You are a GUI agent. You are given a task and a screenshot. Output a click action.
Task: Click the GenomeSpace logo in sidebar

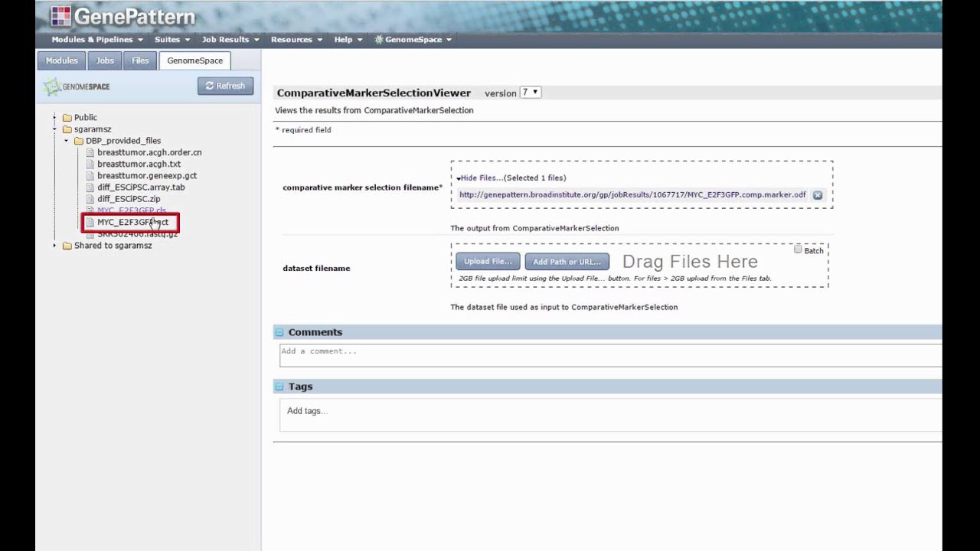[x=77, y=86]
